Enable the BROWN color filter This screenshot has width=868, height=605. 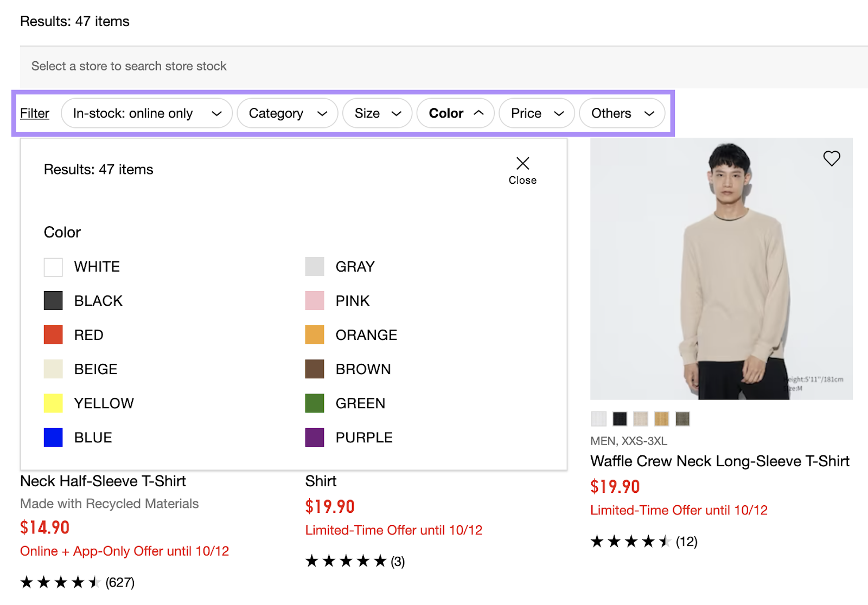(314, 369)
